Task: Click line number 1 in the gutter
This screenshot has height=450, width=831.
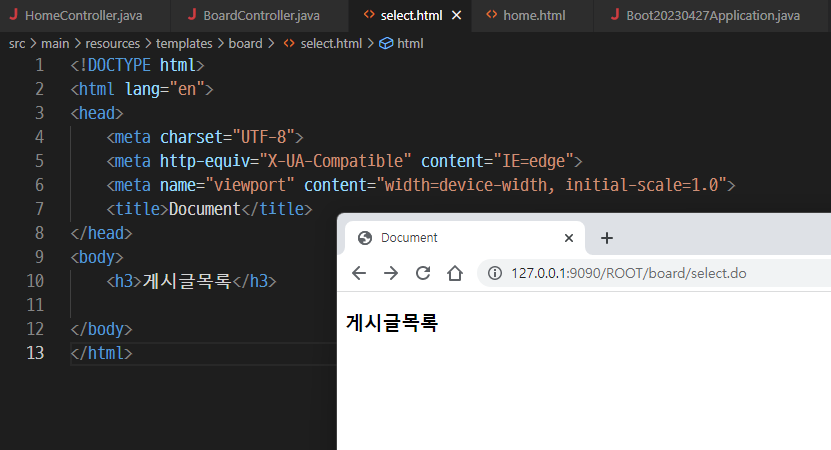Action: click(x=39, y=65)
